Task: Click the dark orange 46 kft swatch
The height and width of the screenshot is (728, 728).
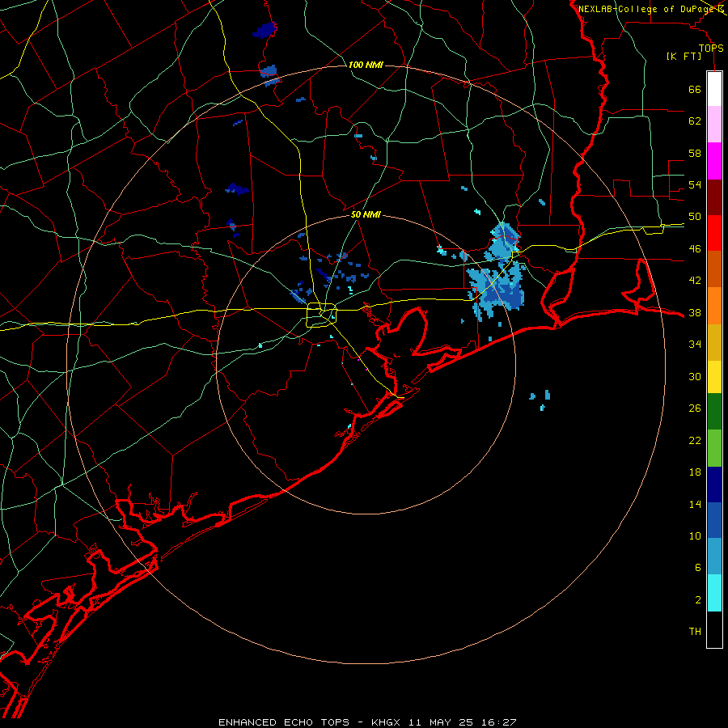Action: point(714,269)
